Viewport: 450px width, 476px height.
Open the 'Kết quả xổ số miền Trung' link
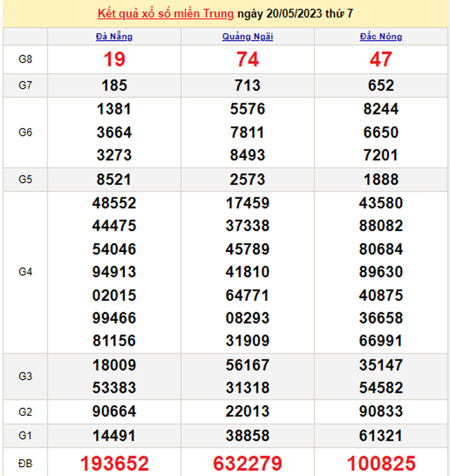coord(166,14)
